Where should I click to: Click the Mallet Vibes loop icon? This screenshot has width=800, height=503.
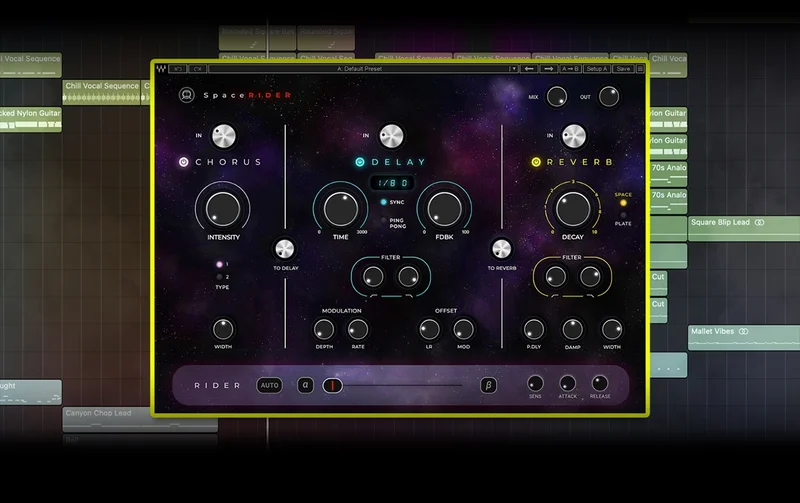[743, 332]
